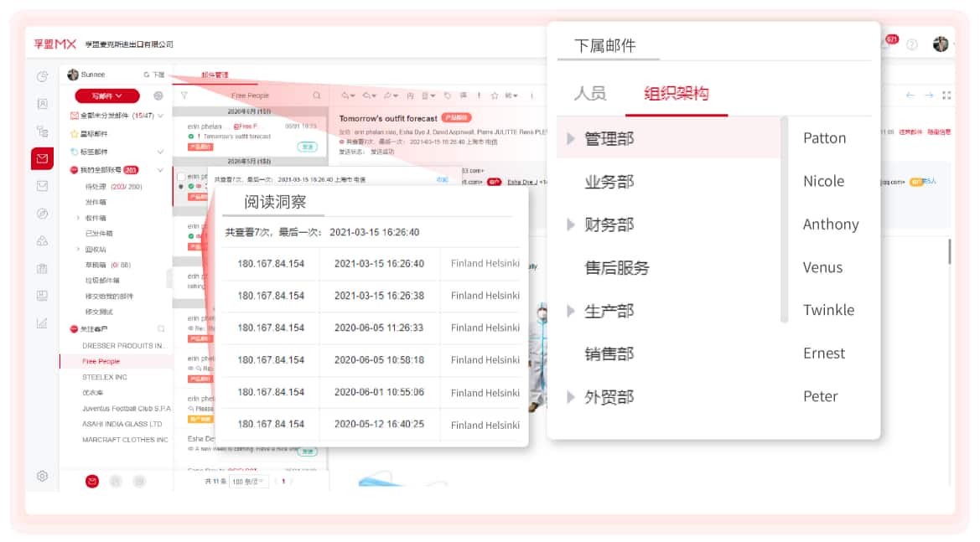Go to next email with right arrow
The width and height of the screenshot is (980, 542).
coord(929,95)
